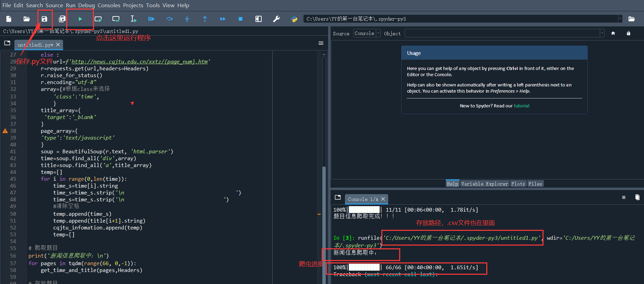
Task: Stop debugging with the square icon
Action: [x=241, y=19]
